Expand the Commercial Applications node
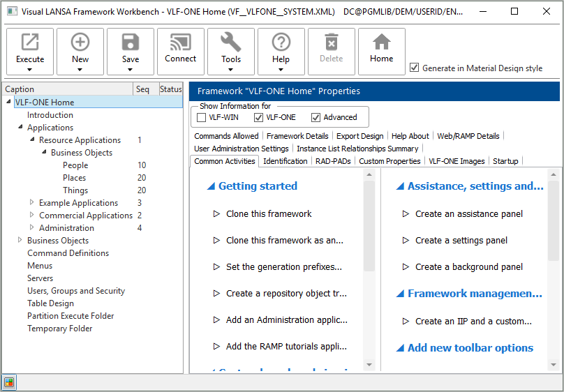The image size is (564, 392). point(31,215)
